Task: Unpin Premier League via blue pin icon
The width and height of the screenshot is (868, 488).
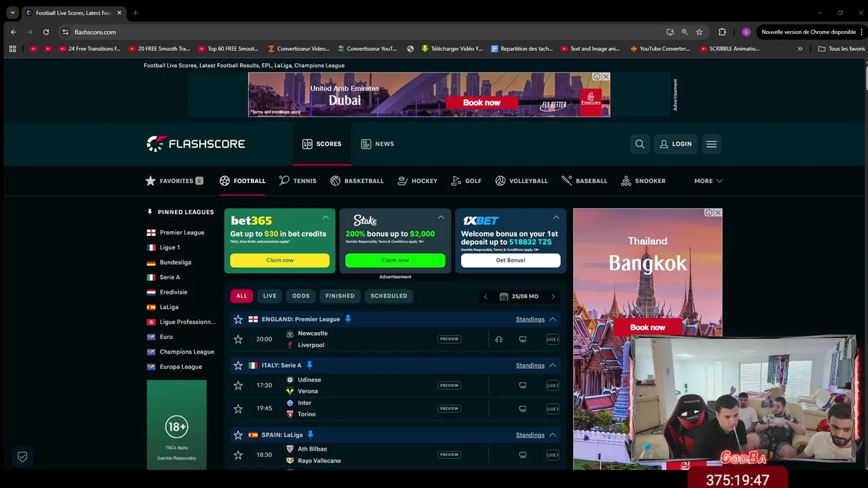Action: [x=348, y=319]
